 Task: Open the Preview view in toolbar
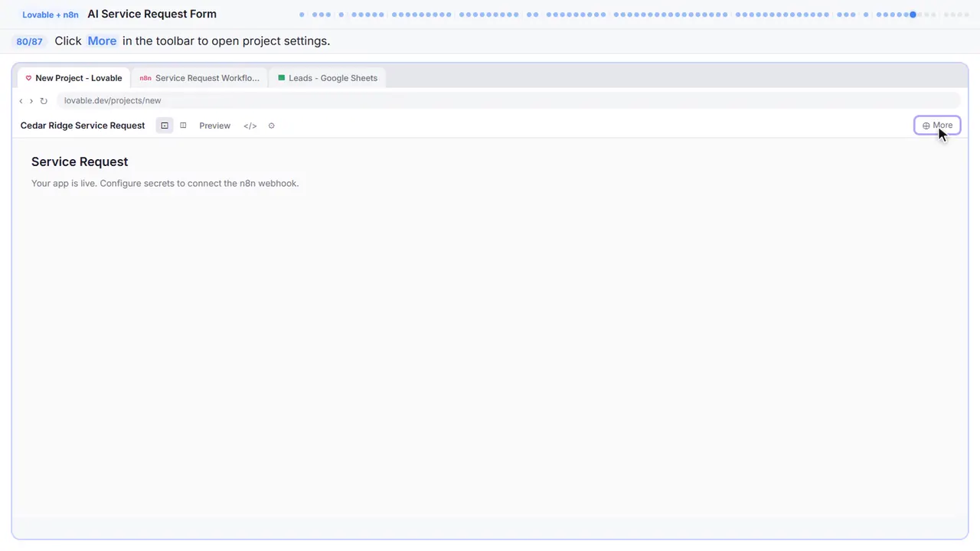click(214, 126)
